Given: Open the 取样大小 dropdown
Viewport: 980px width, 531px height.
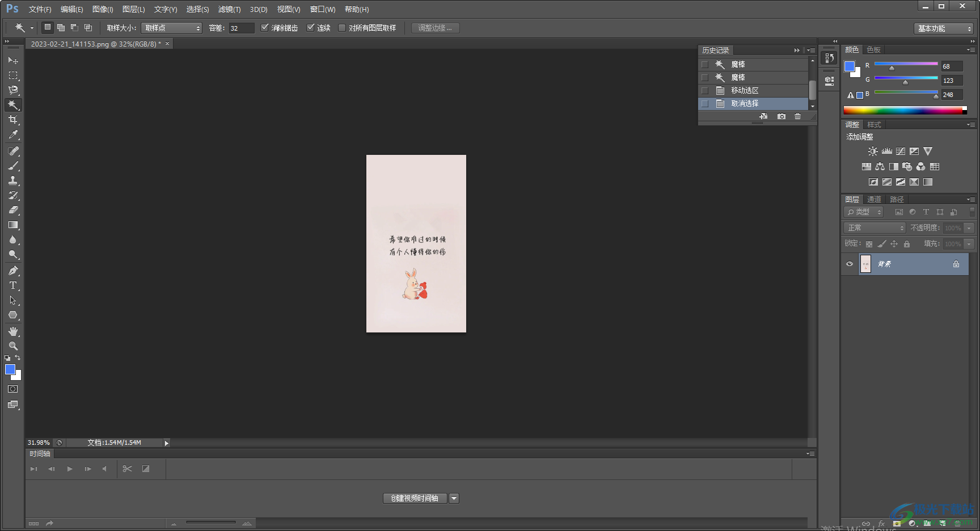Looking at the screenshot, I should pyautogui.click(x=171, y=28).
